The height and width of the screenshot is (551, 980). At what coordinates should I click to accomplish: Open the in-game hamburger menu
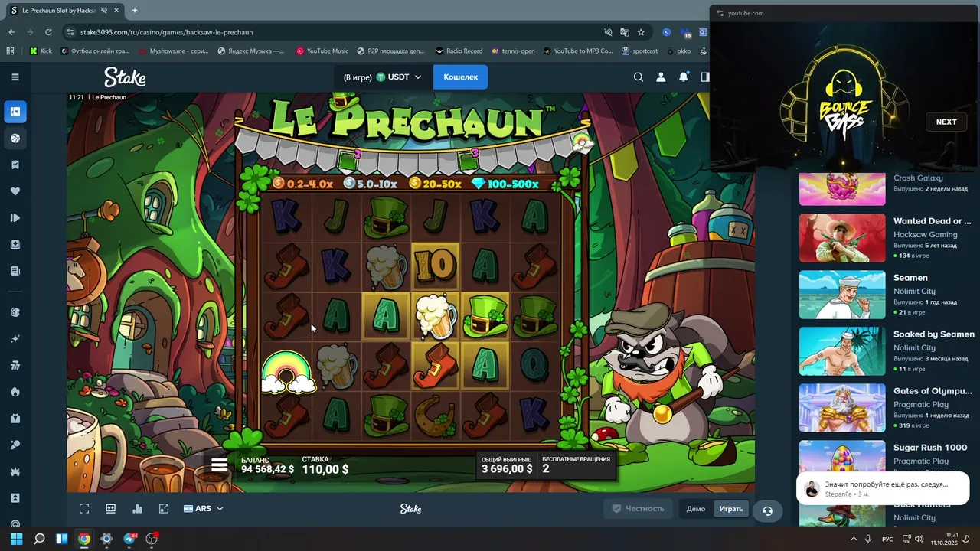pos(220,465)
